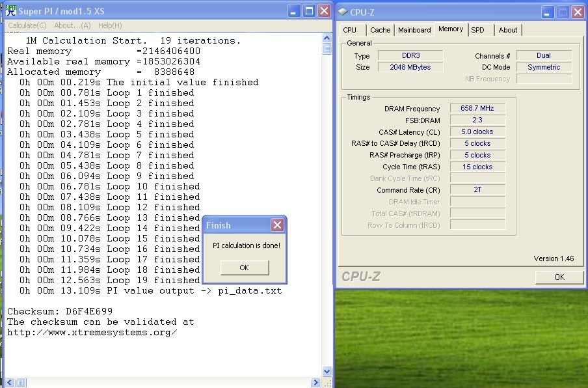Open the About...(A) menu in Super PI

tap(72, 25)
